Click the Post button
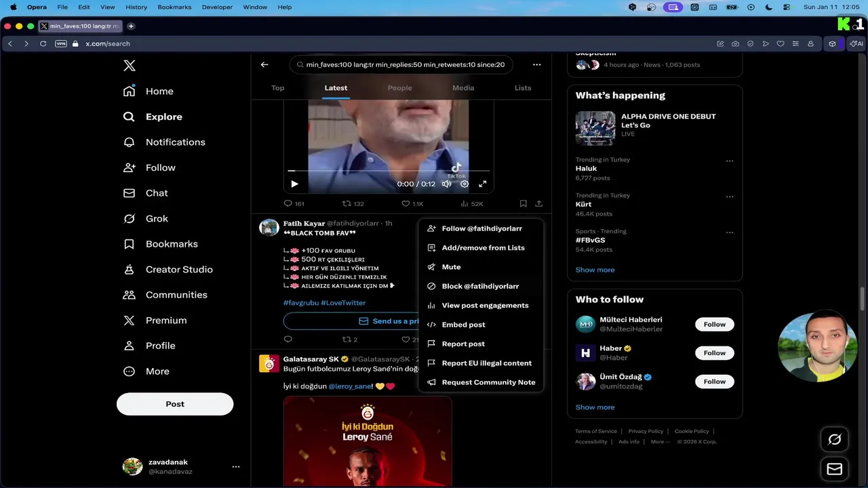 [175, 404]
